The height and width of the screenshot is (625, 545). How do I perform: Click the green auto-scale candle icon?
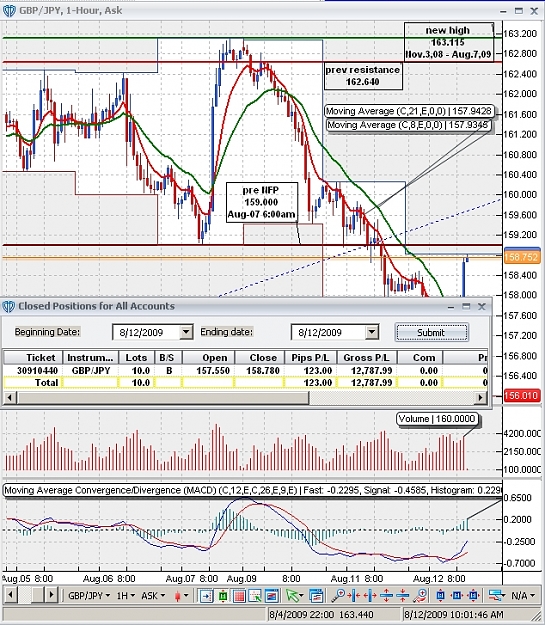click(x=223, y=596)
